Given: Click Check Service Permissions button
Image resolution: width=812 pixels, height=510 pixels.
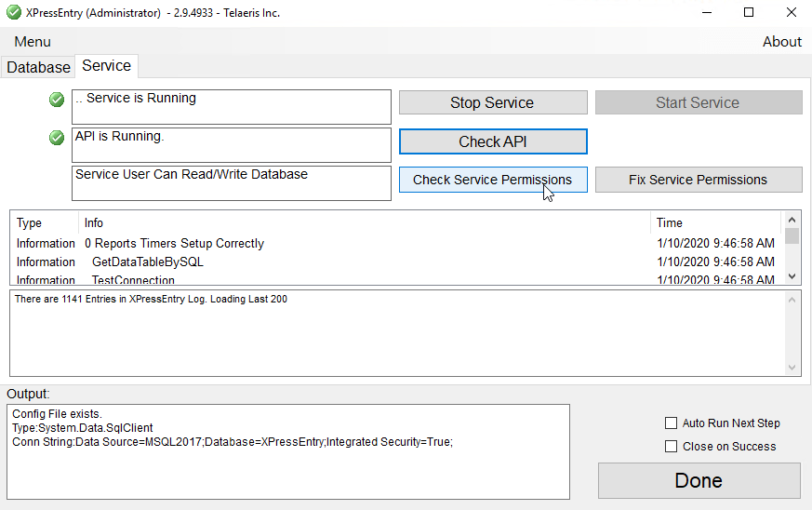Looking at the screenshot, I should [x=493, y=180].
